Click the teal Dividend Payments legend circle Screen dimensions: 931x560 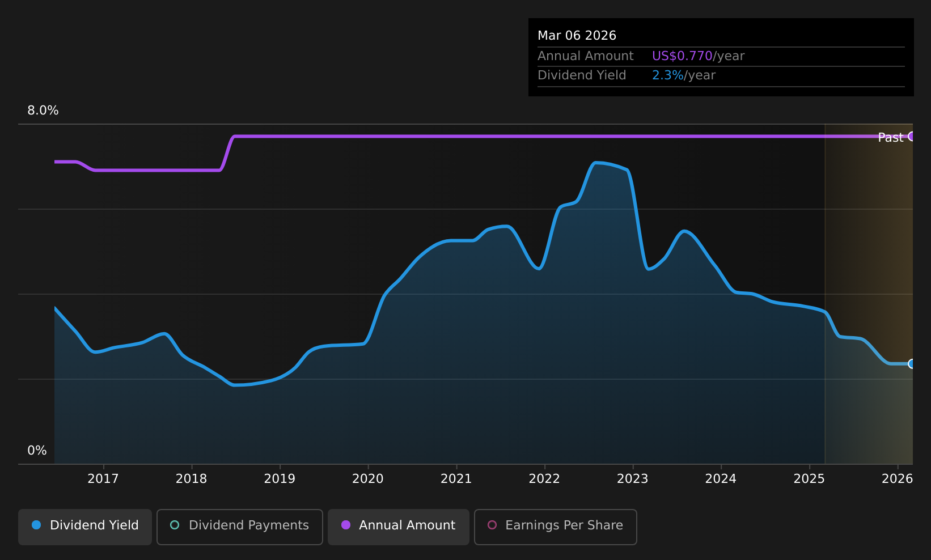[x=175, y=525]
